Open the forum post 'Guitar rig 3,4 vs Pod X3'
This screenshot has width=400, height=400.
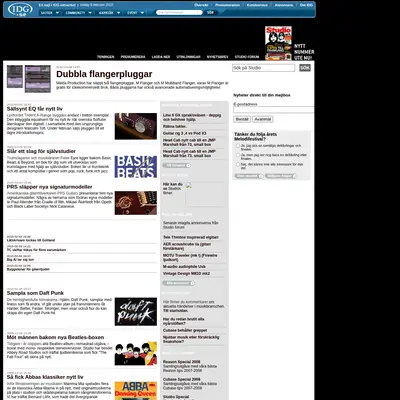pos(184,133)
